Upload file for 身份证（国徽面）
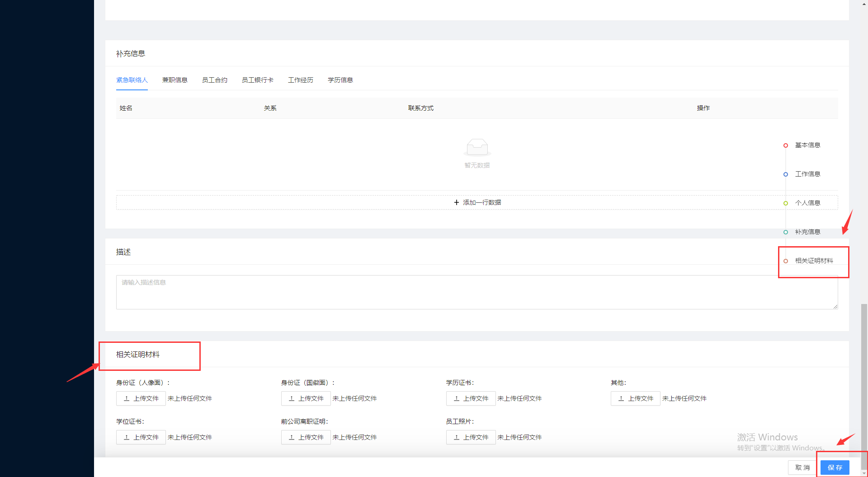Screen dimensions: 868x477 pos(306,398)
